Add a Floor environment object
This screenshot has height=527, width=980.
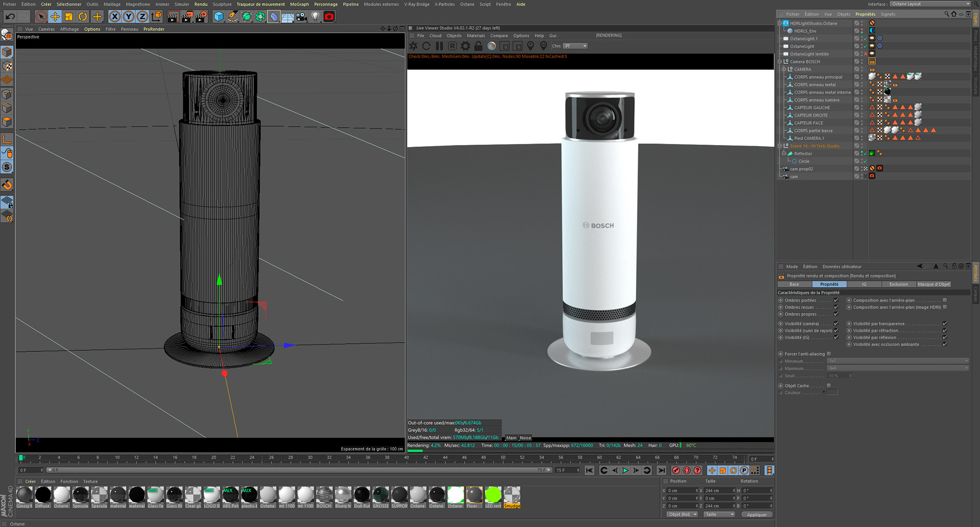(288, 17)
